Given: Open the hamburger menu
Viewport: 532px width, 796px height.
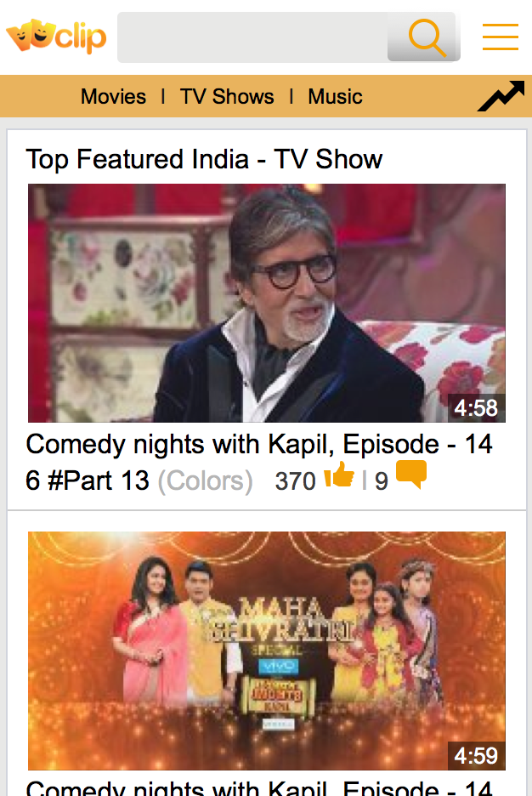Looking at the screenshot, I should [500, 37].
